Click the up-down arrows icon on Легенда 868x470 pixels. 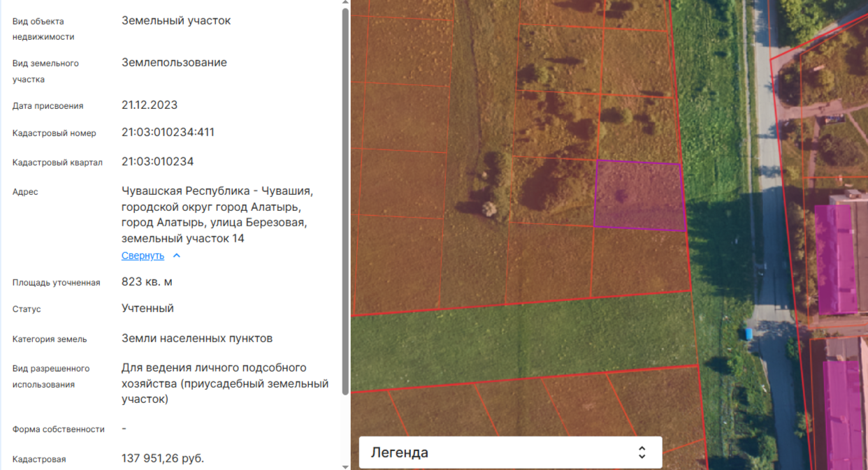642,453
